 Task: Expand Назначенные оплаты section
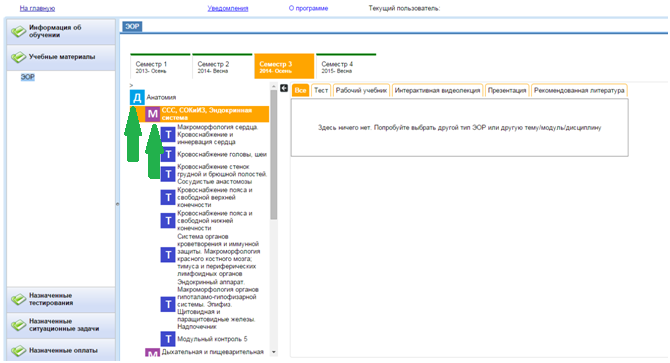click(x=61, y=350)
